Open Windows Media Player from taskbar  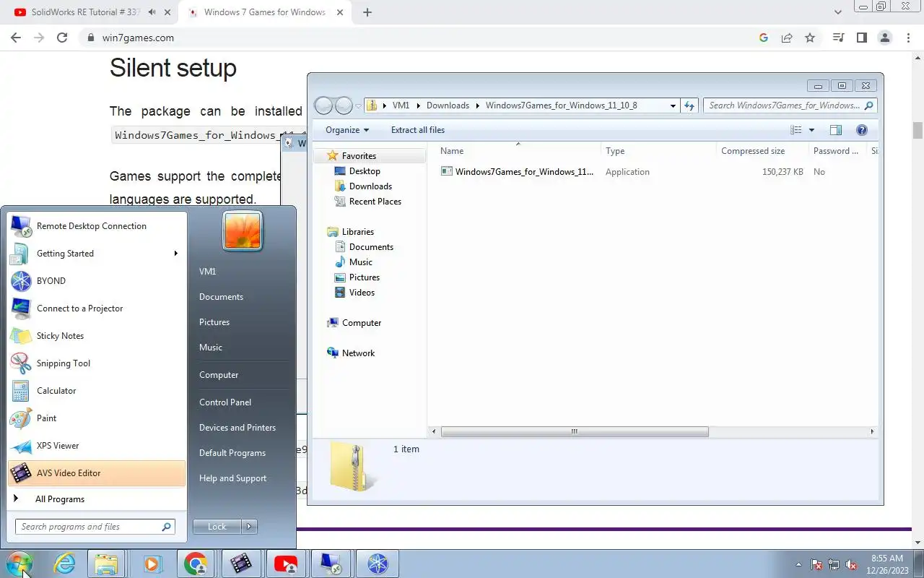coord(151,564)
